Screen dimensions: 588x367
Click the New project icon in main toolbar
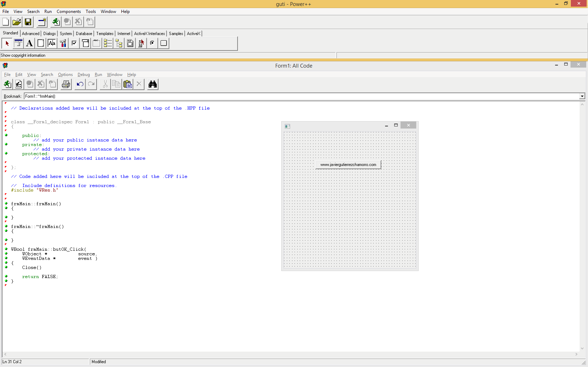pos(6,22)
